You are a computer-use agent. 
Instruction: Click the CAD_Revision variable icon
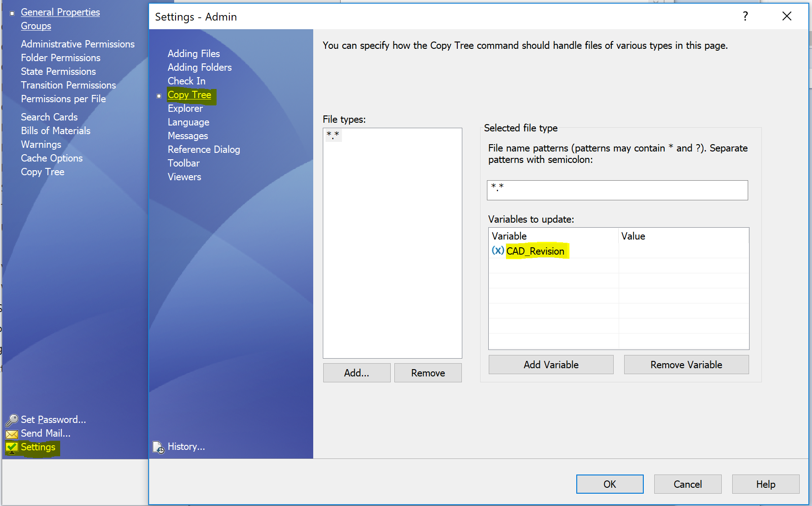click(498, 251)
